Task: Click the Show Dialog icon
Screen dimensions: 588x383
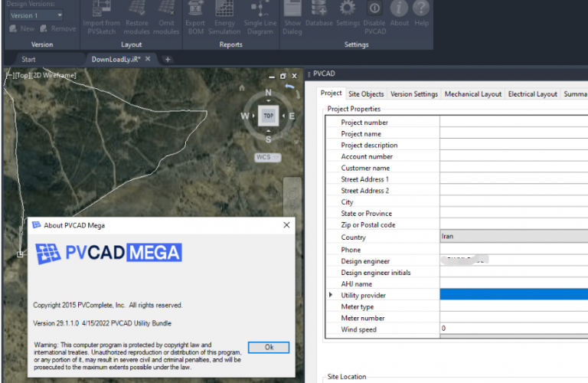Action: coord(292,9)
